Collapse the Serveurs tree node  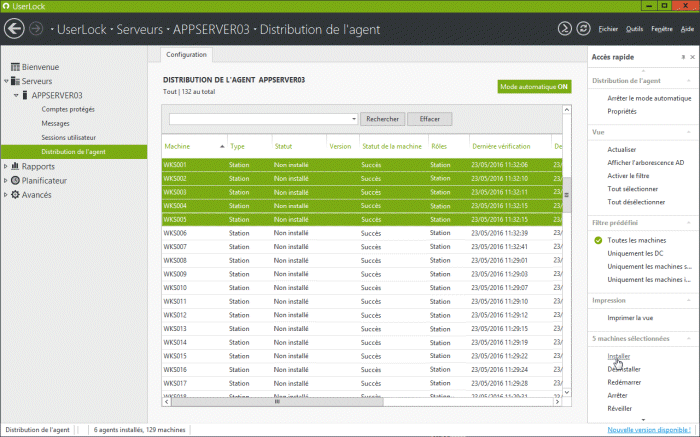click(6, 81)
